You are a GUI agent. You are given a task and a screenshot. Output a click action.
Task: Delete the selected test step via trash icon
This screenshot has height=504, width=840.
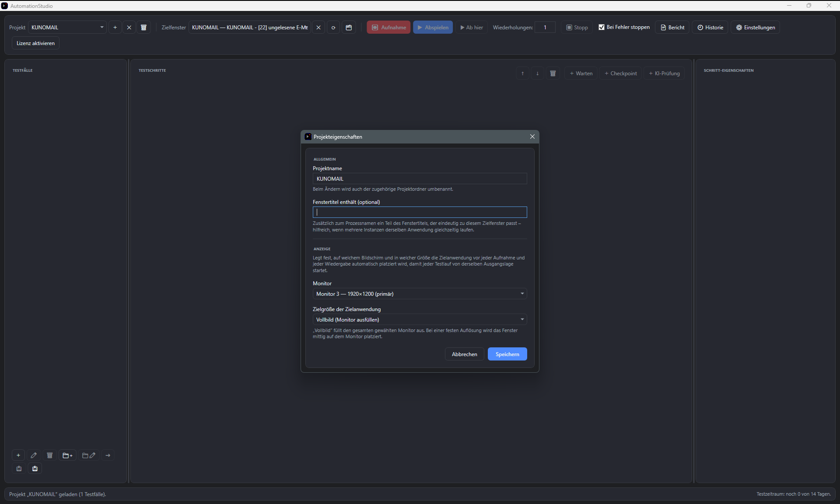[x=553, y=73]
